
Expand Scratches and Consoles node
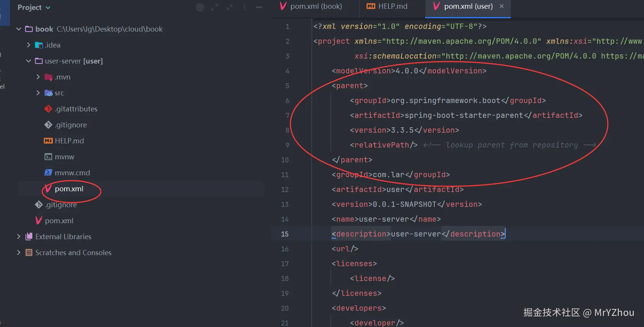click(x=18, y=252)
